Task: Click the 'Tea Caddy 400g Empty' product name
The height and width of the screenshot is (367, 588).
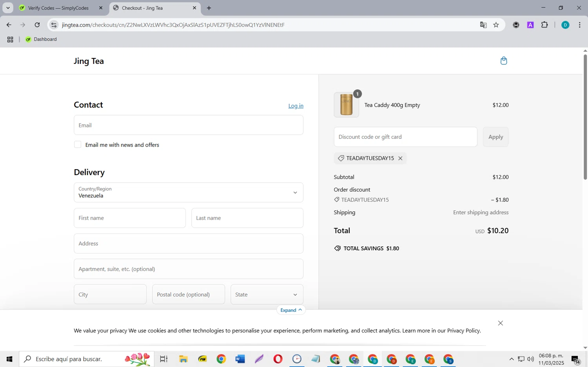Action: click(x=392, y=105)
